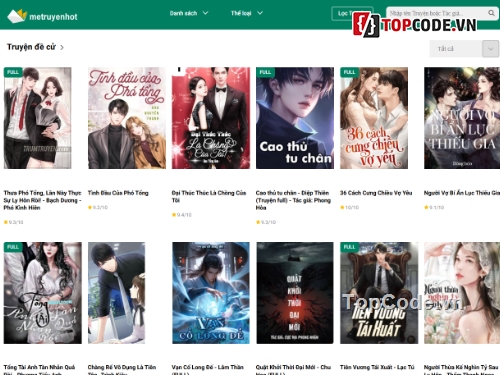
Task: Click the metruyenhot site name text
Action: pyautogui.click(x=53, y=17)
